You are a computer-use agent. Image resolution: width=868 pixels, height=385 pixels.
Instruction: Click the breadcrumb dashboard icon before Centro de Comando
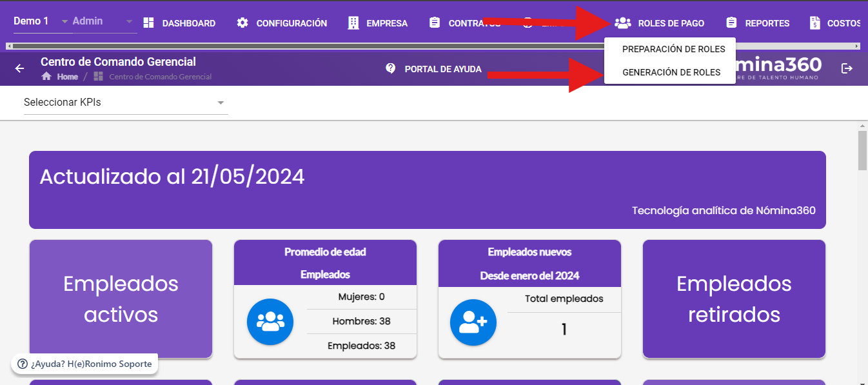[x=99, y=76]
